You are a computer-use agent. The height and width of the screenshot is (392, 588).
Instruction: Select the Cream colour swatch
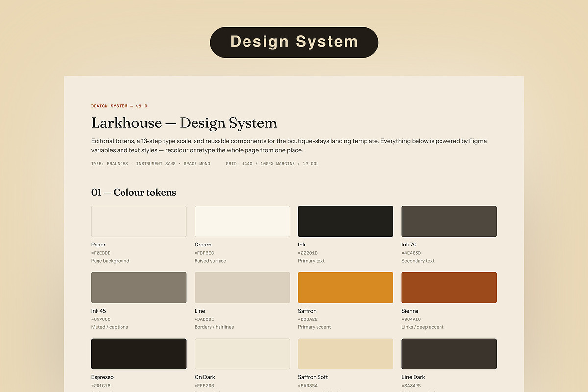coord(242,221)
